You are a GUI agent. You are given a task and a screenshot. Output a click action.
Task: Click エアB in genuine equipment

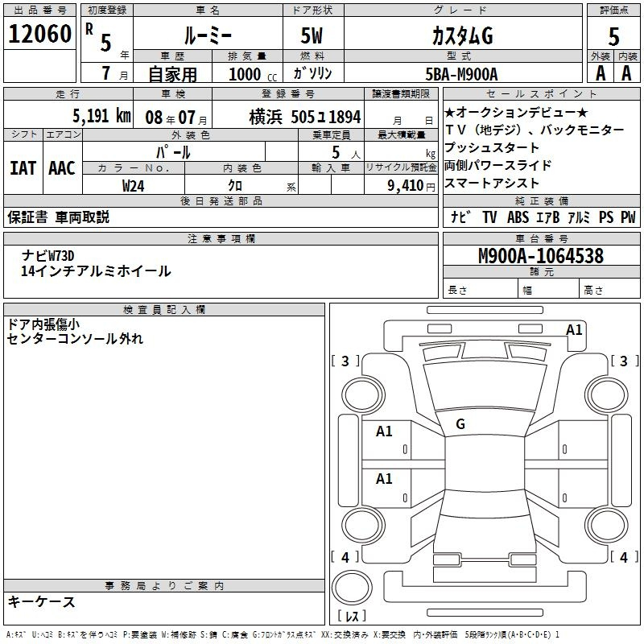547,217
